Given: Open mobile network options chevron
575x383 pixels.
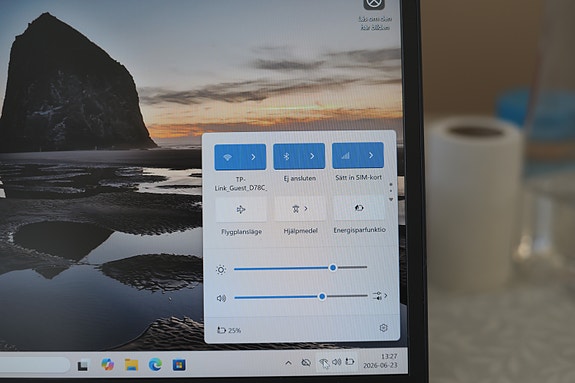Looking at the screenshot, I should 371,155.
